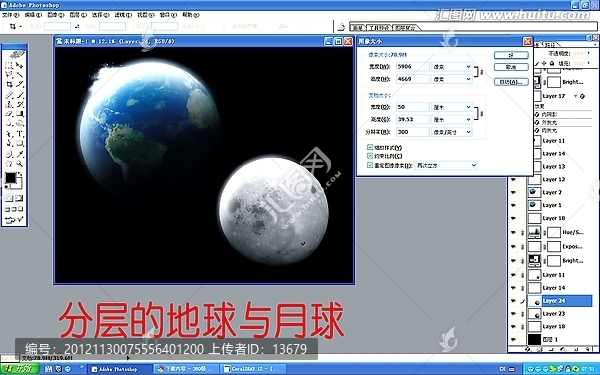Toggle 约束比例 constrain proportions checkbox
The image size is (600, 375).
tap(370, 156)
